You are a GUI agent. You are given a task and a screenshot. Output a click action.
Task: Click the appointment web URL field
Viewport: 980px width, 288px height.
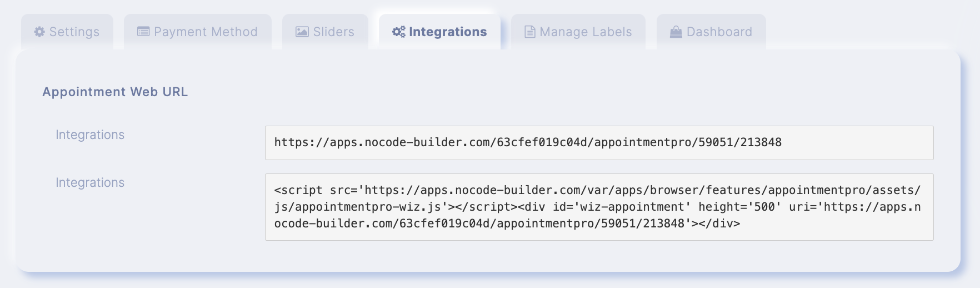(x=599, y=143)
